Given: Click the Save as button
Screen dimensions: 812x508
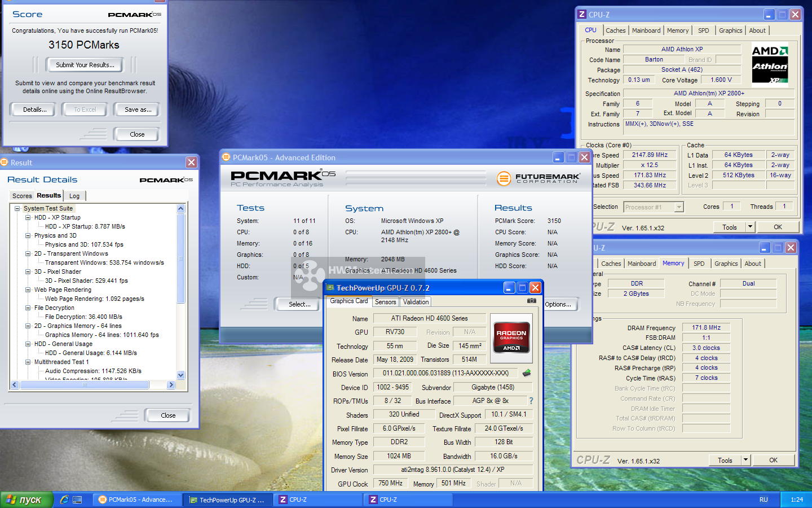Looking at the screenshot, I should tap(138, 110).
